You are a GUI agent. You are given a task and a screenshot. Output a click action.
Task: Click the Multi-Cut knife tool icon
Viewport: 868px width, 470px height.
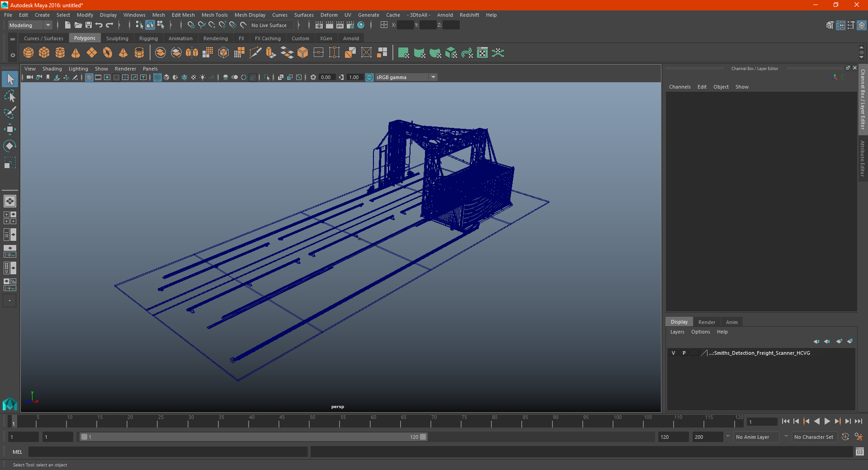pyautogui.click(x=255, y=53)
